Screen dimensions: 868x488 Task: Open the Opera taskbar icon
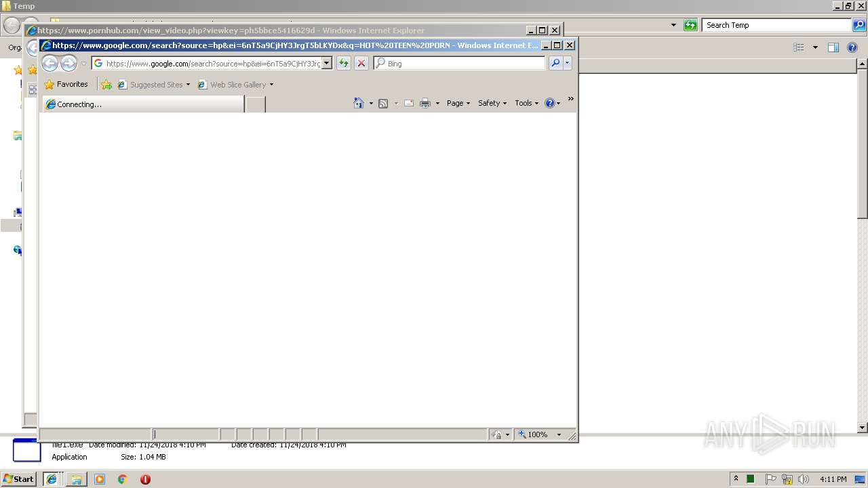pyautogui.click(x=145, y=479)
